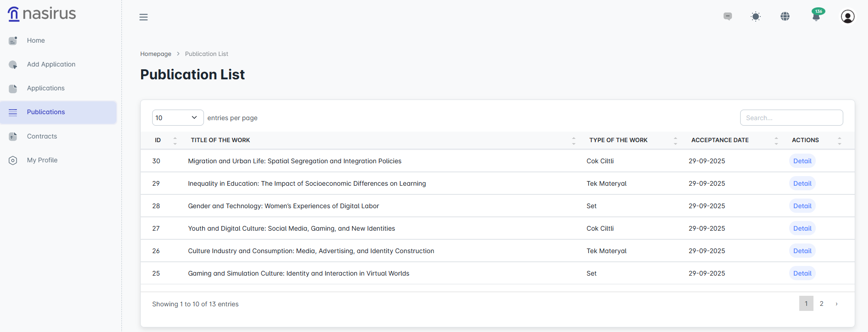This screenshot has width=868, height=332.
Task: Select Applications from the sidebar
Action: [45, 88]
